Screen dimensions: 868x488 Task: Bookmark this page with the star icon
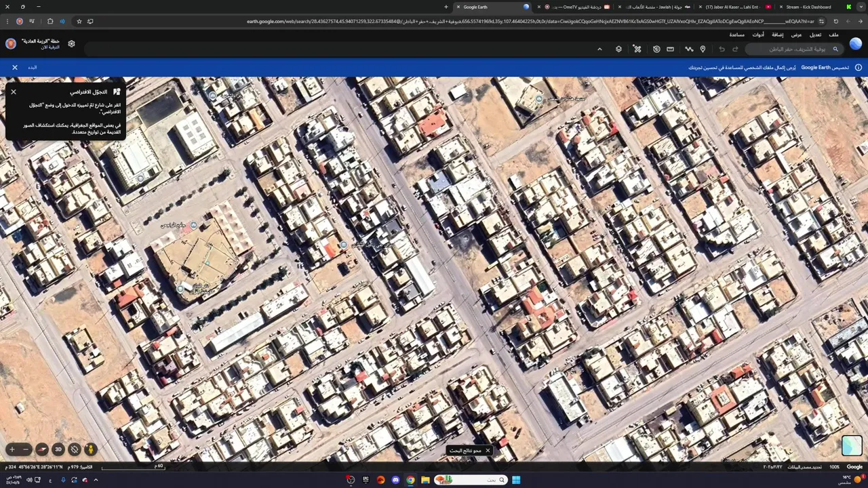[79, 21]
